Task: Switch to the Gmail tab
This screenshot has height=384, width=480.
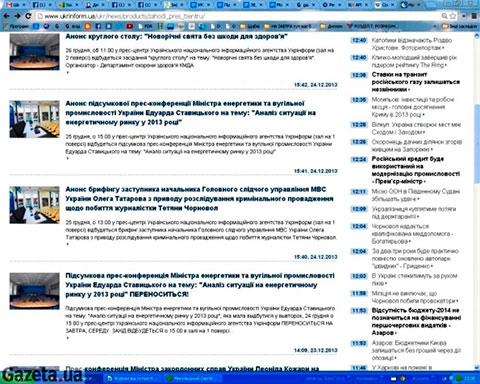Action: [x=15, y=5]
